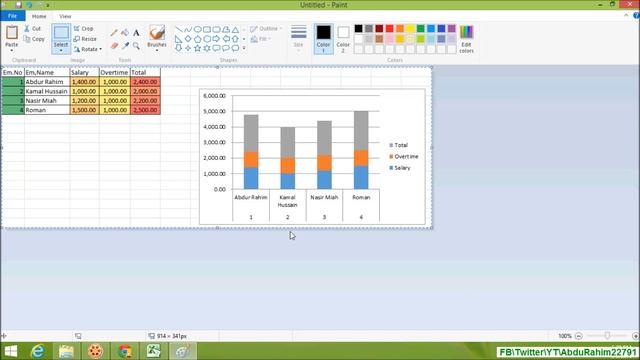Screen dimensions: 640x360
Task: Open Google Chrome from taskbar
Action: tap(125, 351)
